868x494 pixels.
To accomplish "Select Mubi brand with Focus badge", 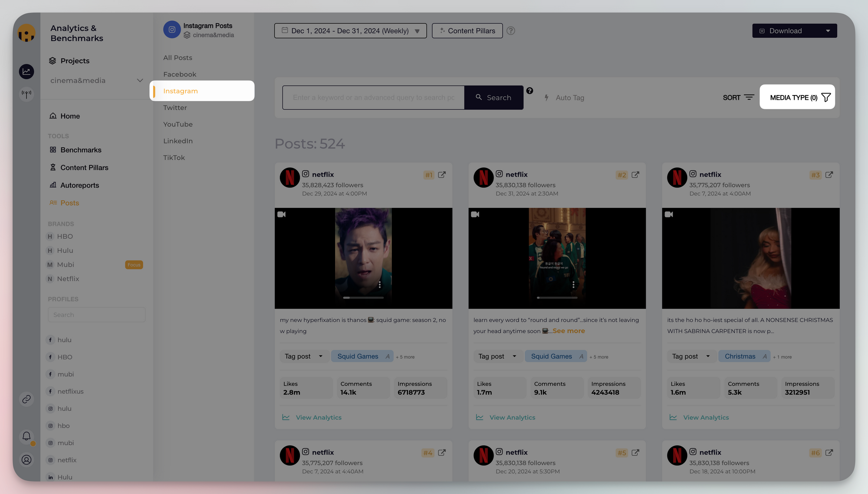I will click(x=95, y=265).
